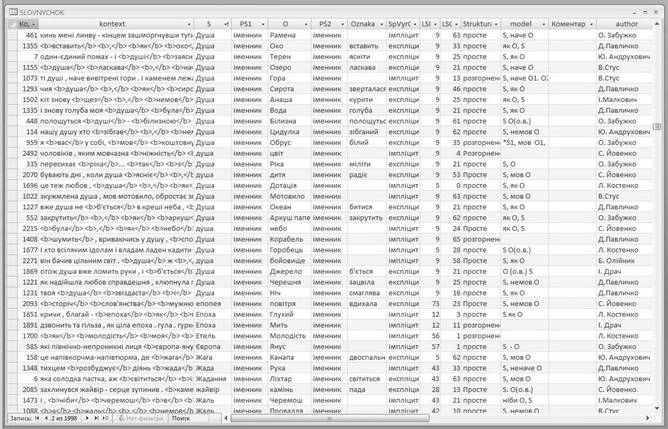This screenshot has height=429, width=668.
Task: Click the 'Нет фильтра' filter button
Action: (x=140, y=418)
